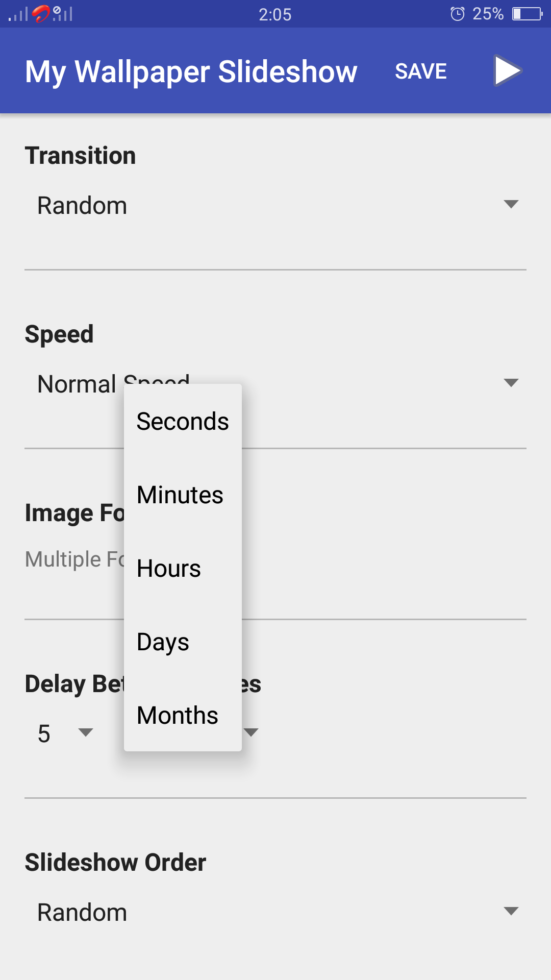Viewport: 551px width, 980px height.
Task: Open the Speed dropdown arrow
Action: [x=511, y=383]
